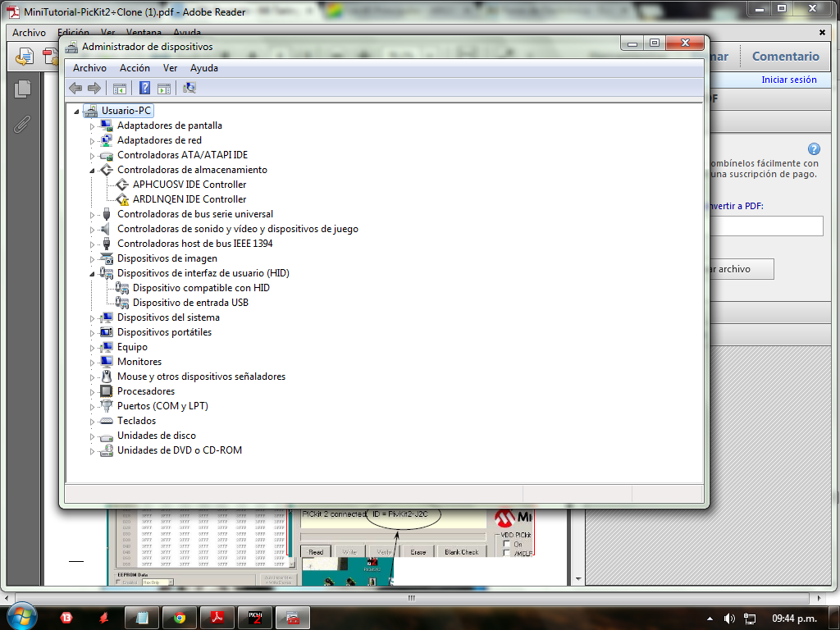Toggle the /MCLR checkbox in PDF
Viewport: 840px width, 630px height.
tap(507, 554)
